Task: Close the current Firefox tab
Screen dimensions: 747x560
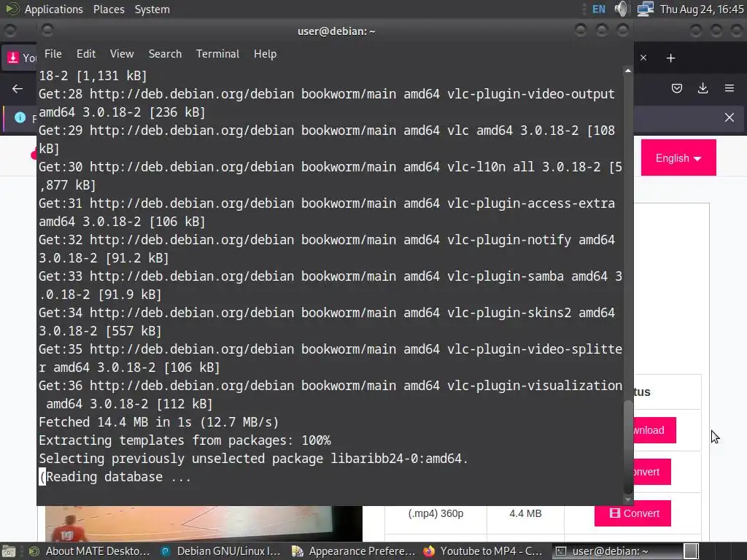Action: point(643,58)
